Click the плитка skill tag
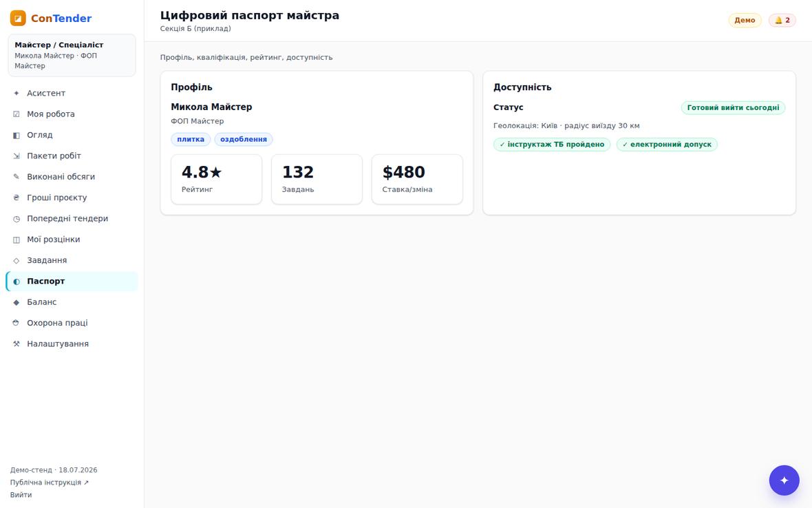Screen dimensions: 812x508 pos(191,139)
